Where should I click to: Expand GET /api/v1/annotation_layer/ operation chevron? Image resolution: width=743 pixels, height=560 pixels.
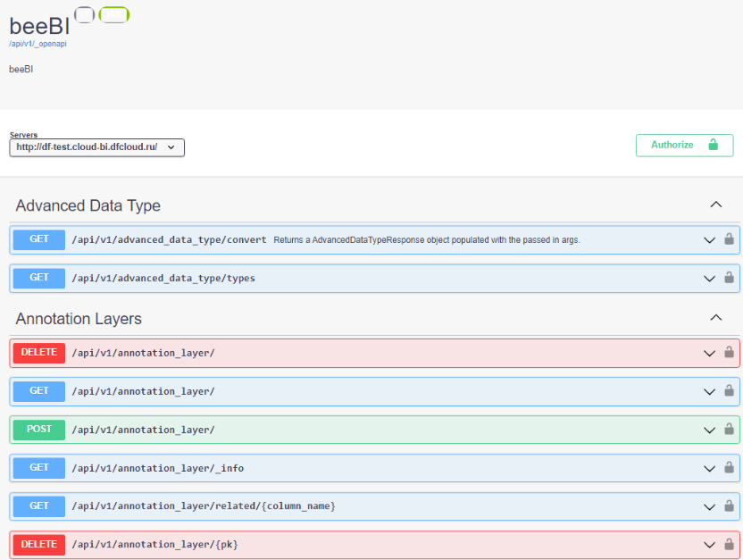coord(709,392)
